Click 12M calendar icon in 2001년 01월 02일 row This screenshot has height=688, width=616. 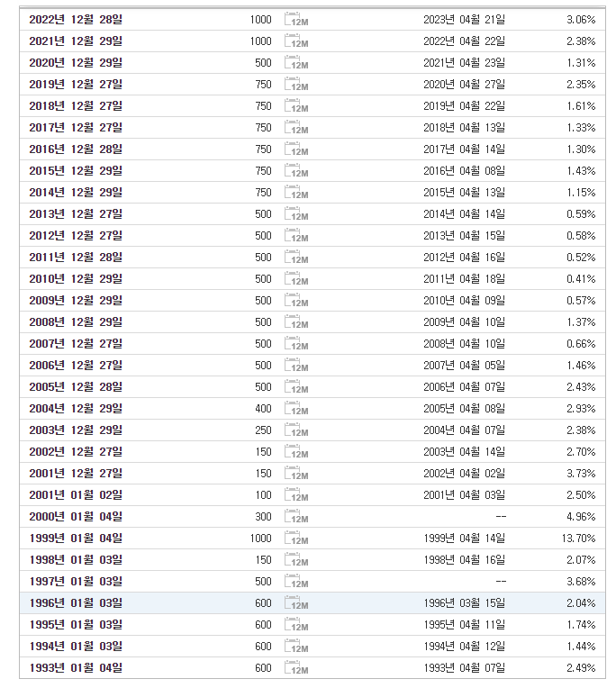296,495
